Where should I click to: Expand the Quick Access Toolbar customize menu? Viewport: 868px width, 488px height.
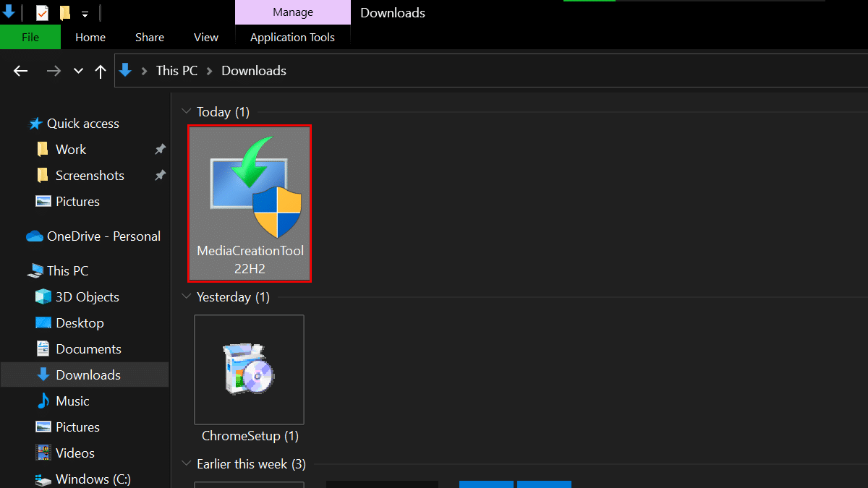85,12
